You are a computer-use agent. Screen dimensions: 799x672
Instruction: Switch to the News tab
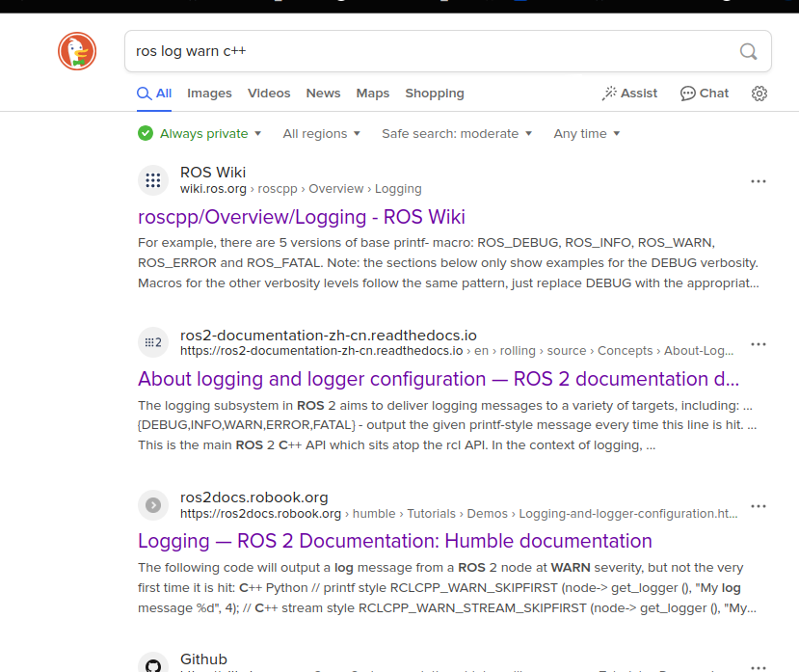[x=323, y=94]
